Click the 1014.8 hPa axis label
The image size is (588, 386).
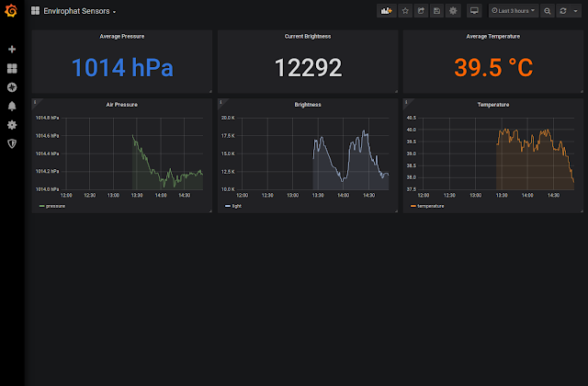tap(47, 118)
